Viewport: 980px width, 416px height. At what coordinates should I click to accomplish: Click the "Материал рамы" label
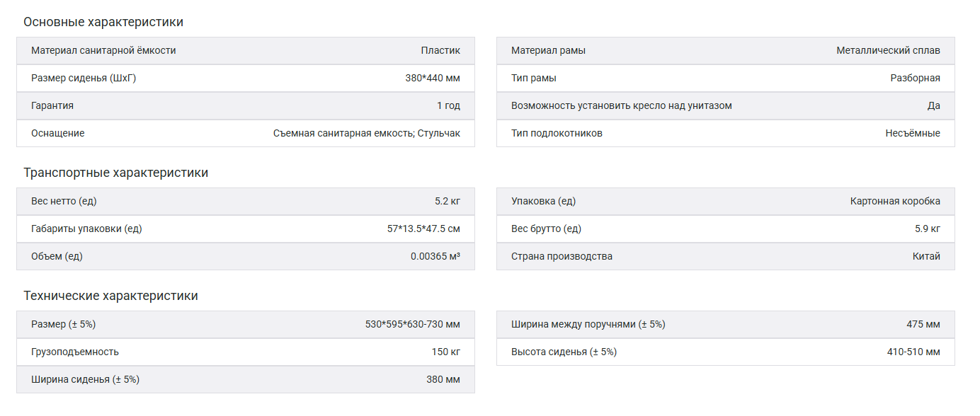(548, 50)
